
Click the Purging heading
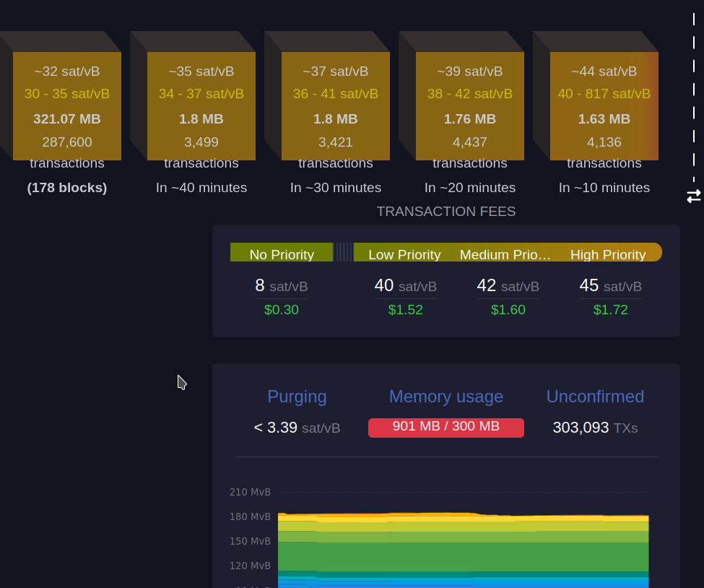297,397
